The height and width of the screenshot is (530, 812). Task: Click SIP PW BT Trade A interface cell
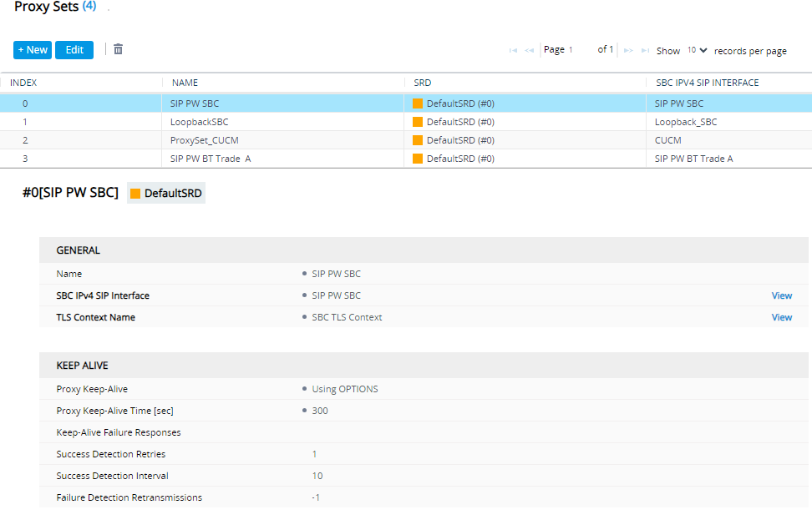[x=694, y=159]
